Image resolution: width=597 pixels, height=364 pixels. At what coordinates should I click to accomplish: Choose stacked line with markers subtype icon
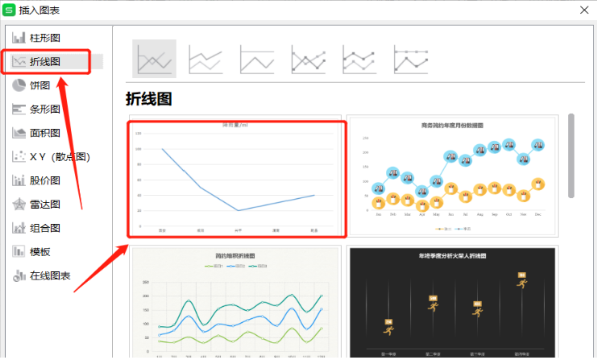coord(359,59)
